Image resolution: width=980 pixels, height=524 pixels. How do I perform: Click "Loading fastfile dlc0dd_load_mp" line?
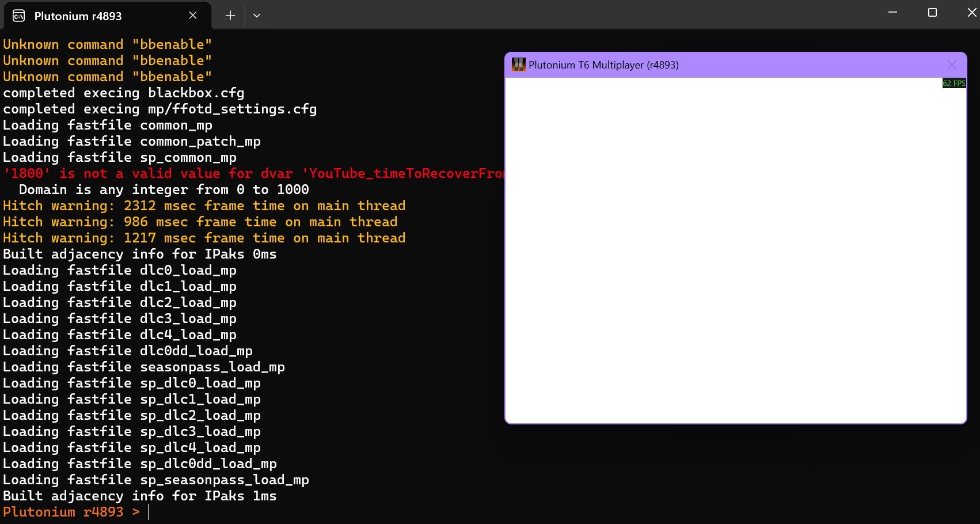click(127, 351)
